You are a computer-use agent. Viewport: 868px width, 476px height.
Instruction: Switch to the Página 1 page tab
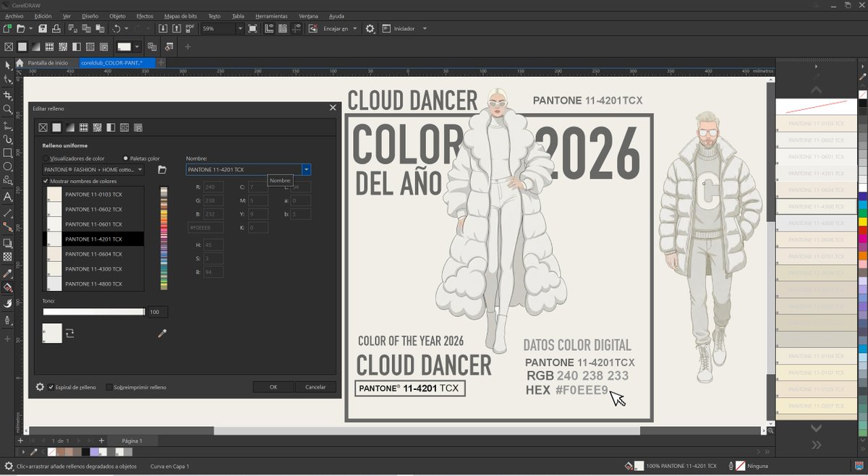tap(132, 441)
